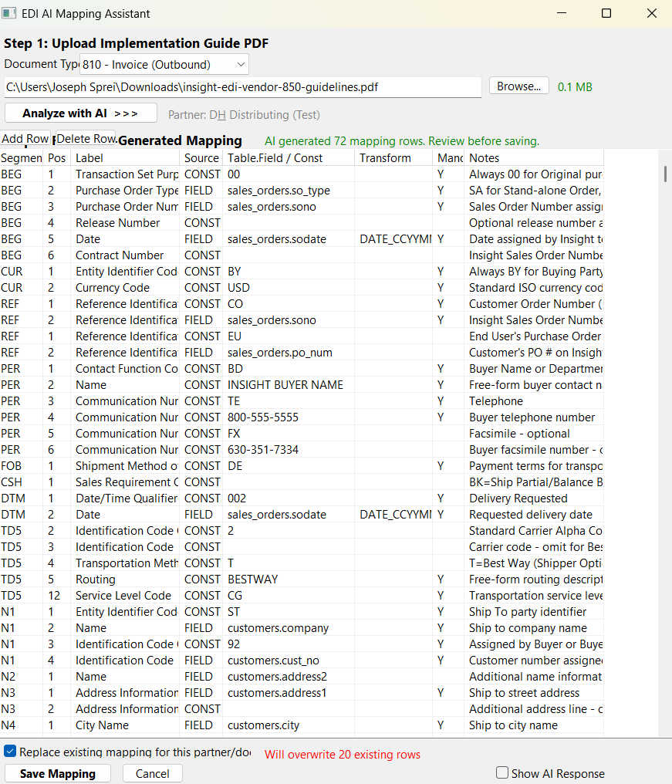Viewport: 672px width, 784px height.
Task: Enable the Show AI Response checkbox
Action: click(x=502, y=772)
